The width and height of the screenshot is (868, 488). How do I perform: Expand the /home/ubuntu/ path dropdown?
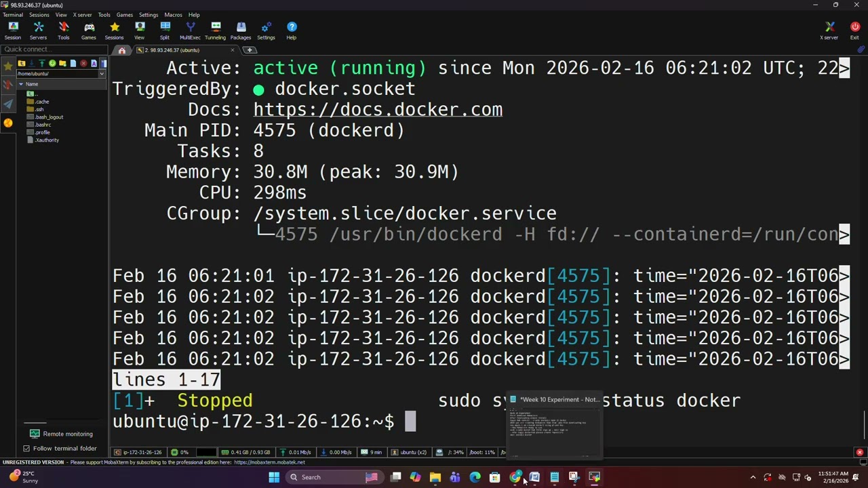[102, 74]
